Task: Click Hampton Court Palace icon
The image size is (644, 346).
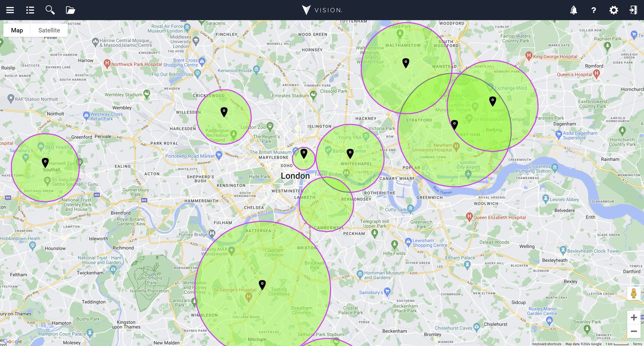Action: pyautogui.click(x=90, y=333)
